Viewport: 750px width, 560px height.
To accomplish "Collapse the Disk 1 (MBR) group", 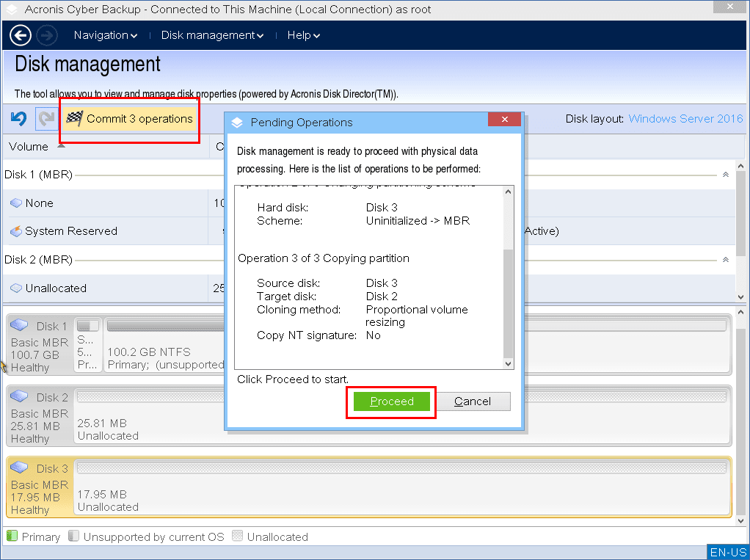I will [726, 175].
